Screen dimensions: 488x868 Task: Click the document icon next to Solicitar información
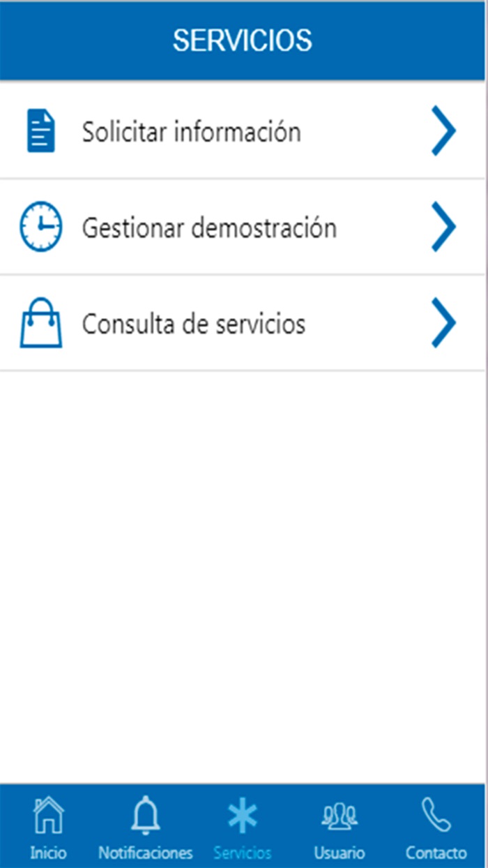click(40, 130)
